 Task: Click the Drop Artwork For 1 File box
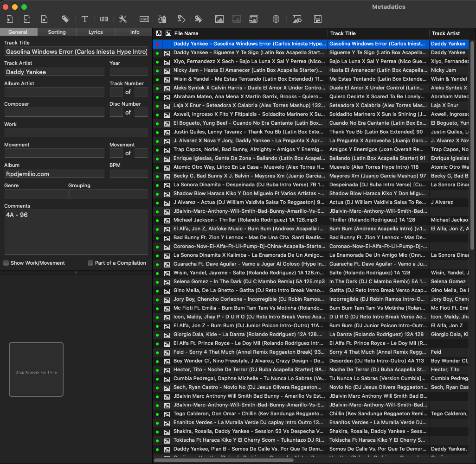pyautogui.click(x=36, y=369)
